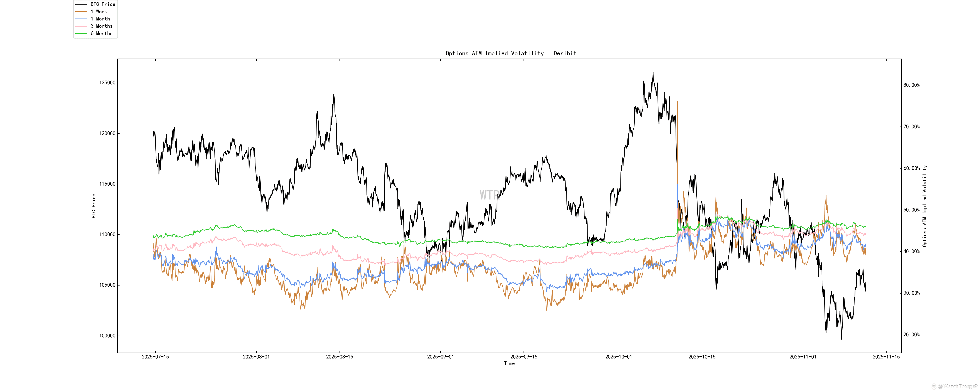Click the green 6 Months legend line sample
980x392 pixels.
pos(81,34)
